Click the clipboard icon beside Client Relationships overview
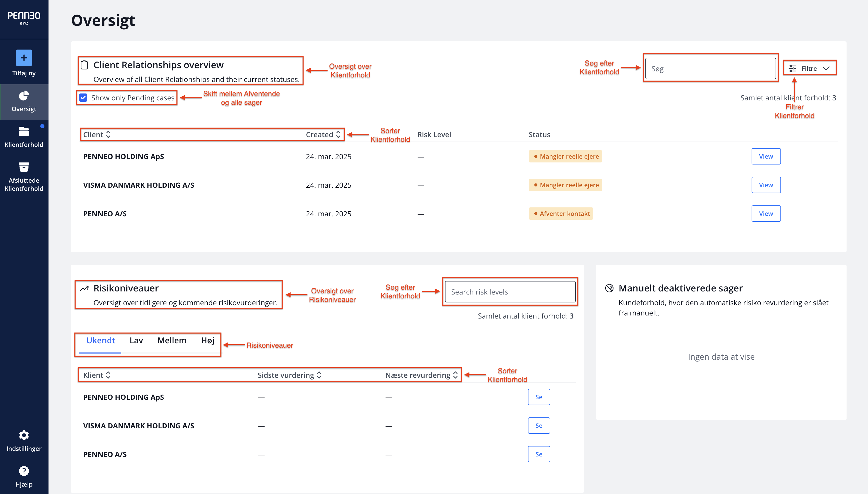Image resolution: width=868 pixels, height=494 pixels. [85, 65]
